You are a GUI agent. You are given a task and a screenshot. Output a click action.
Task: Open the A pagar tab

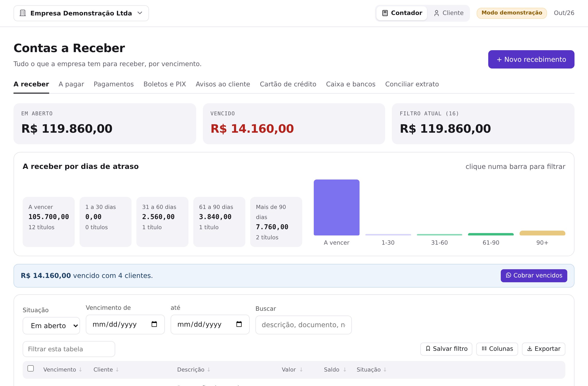71,84
